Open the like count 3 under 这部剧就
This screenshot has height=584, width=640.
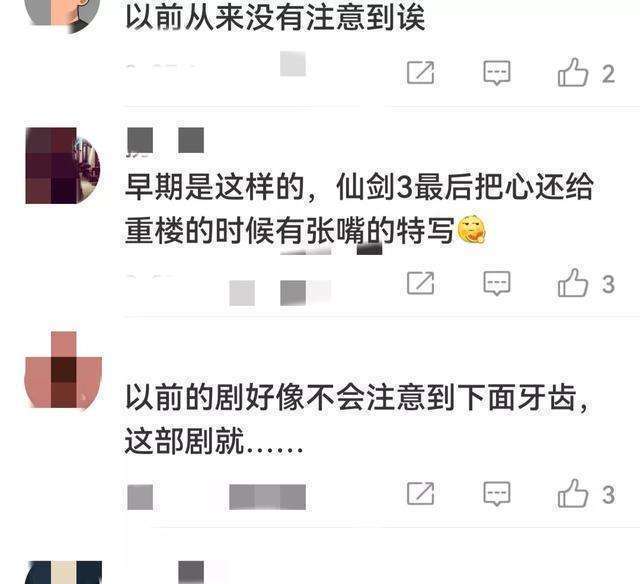tap(609, 494)
